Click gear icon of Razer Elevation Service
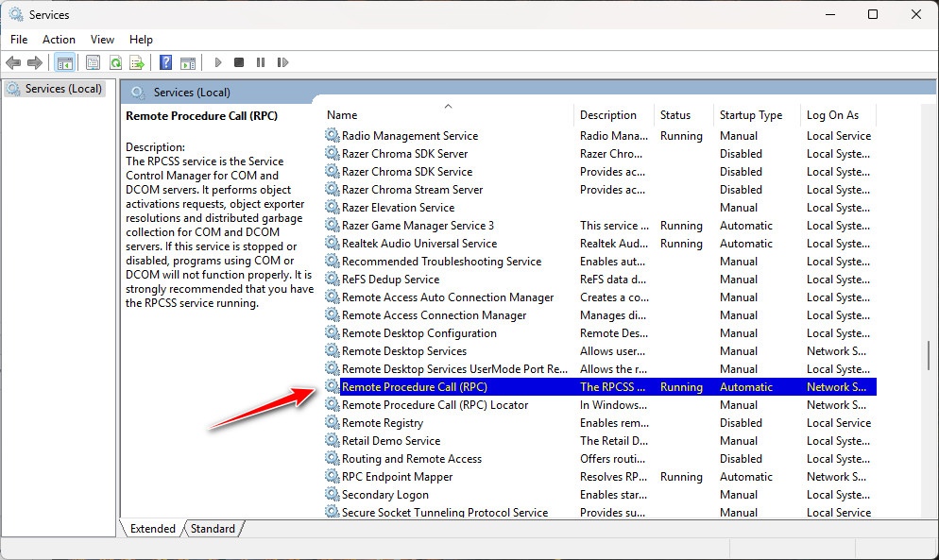 [x=333, y=207]
